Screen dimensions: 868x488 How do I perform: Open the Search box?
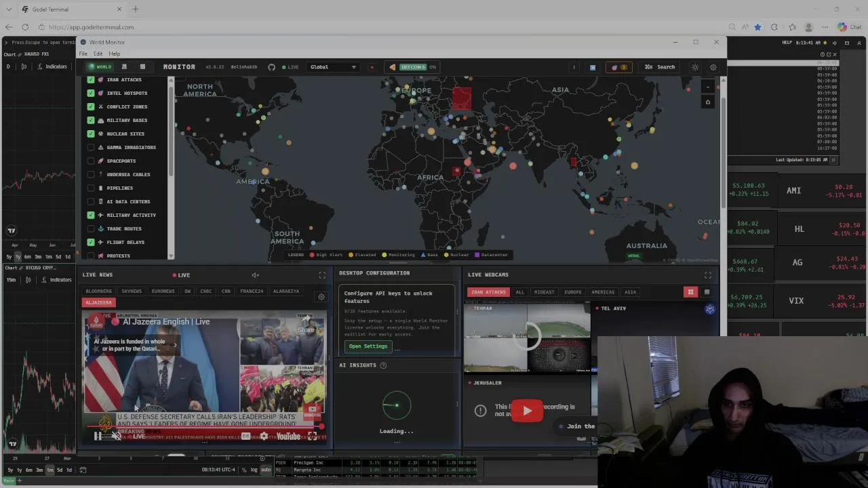(x=660, y=67)
